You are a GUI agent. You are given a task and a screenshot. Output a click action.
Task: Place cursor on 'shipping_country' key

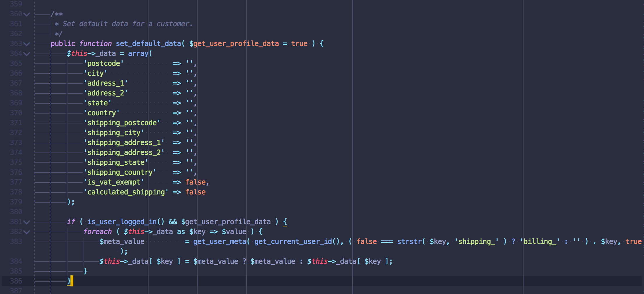120,172
